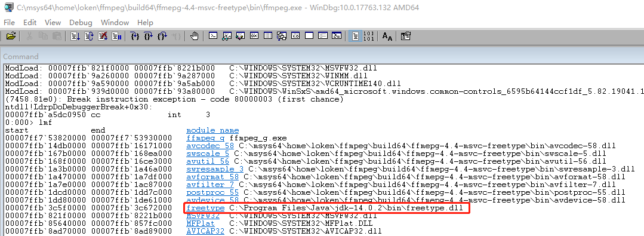The image size is (644, 236).
Task: Click the ModLoad VCRUNTIME140.dll line
Action: [x=203, y=84]
